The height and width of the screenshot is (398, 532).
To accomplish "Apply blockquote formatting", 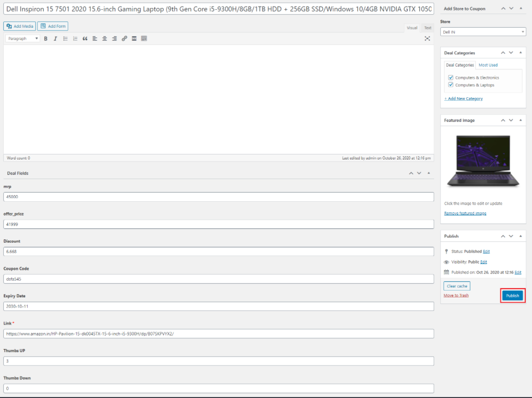I will [x=85, y=39].
